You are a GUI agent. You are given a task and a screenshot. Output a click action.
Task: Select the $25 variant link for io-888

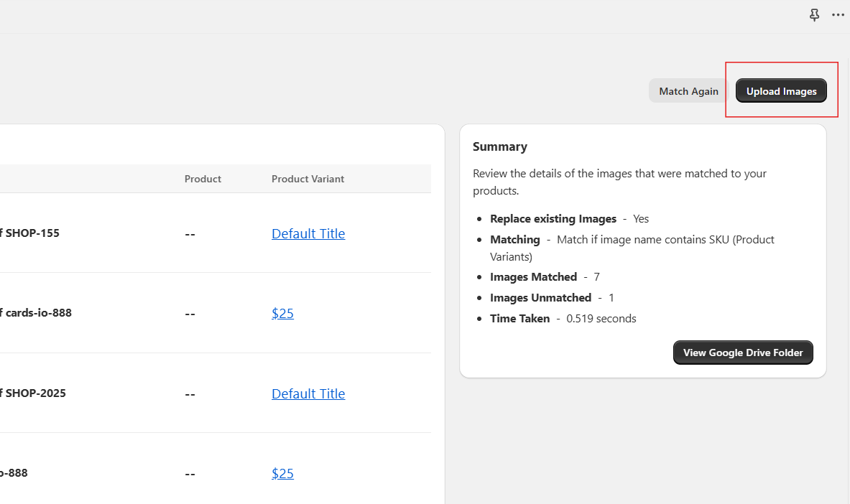tap(282, 473)
